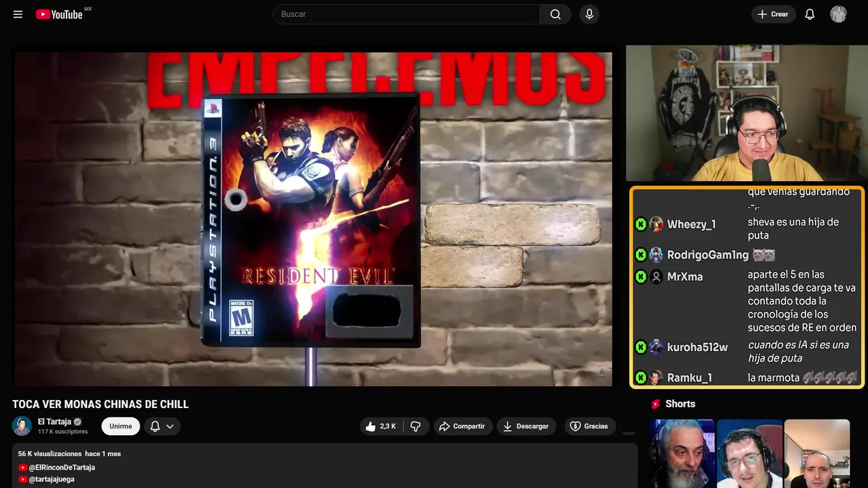Start voice search with microphone icon

coord(589,14)
